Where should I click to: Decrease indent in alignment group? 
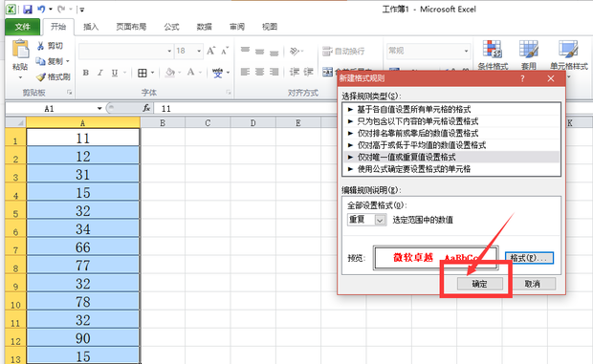tap(295, 72)
